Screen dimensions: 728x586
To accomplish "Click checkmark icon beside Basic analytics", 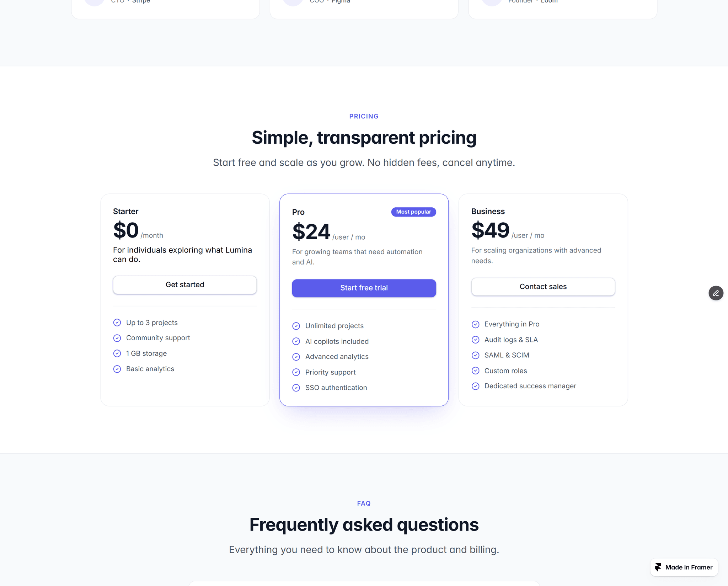I will (x=117, y=369).
